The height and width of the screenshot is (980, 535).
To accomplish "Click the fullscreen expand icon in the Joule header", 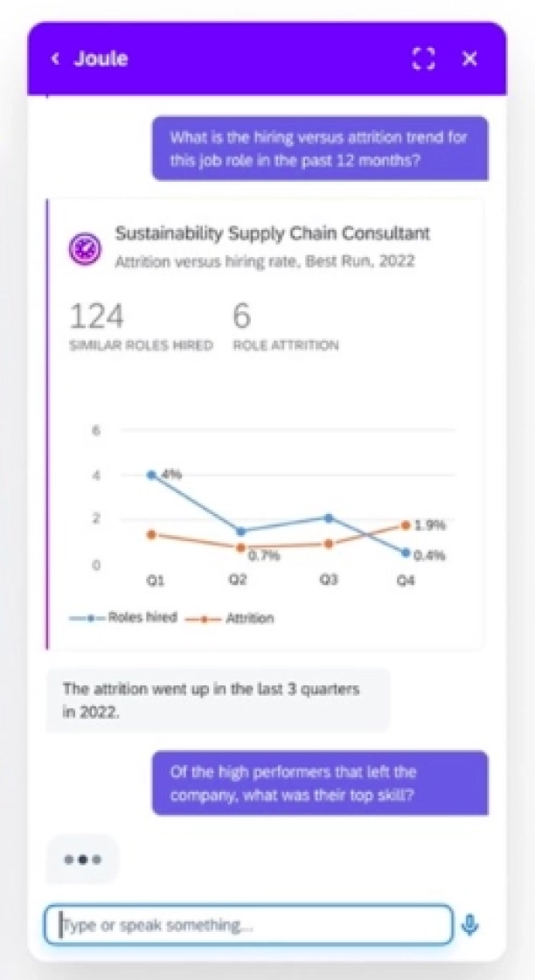I will 423,59.
